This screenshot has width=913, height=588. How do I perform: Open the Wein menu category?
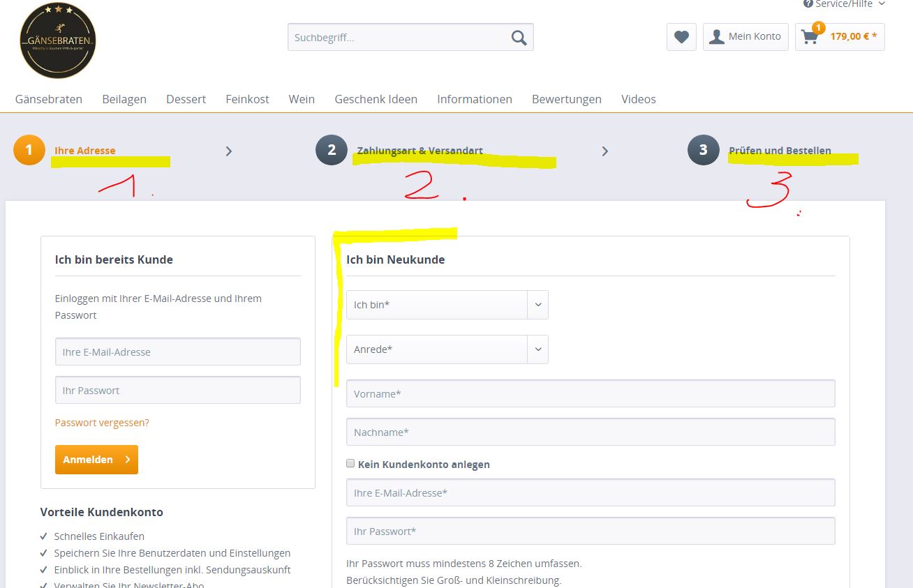click(x=302, y=99)
